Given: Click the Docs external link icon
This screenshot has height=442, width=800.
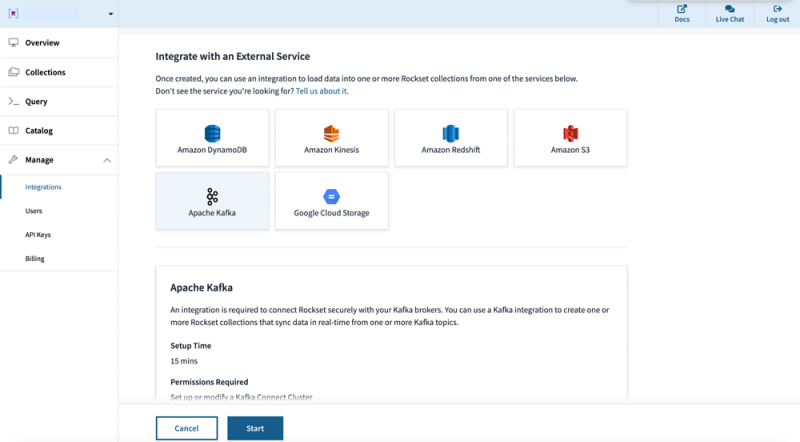Looking at the screenshot, I should 682,9.
